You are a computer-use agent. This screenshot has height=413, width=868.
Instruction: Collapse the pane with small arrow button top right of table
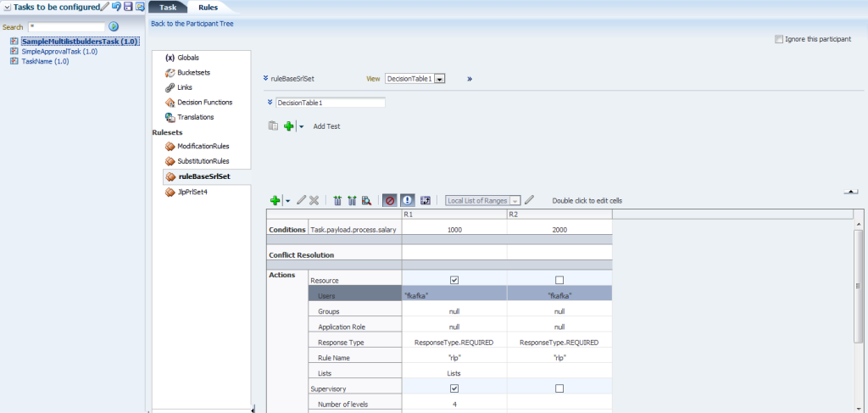[851, 192]
